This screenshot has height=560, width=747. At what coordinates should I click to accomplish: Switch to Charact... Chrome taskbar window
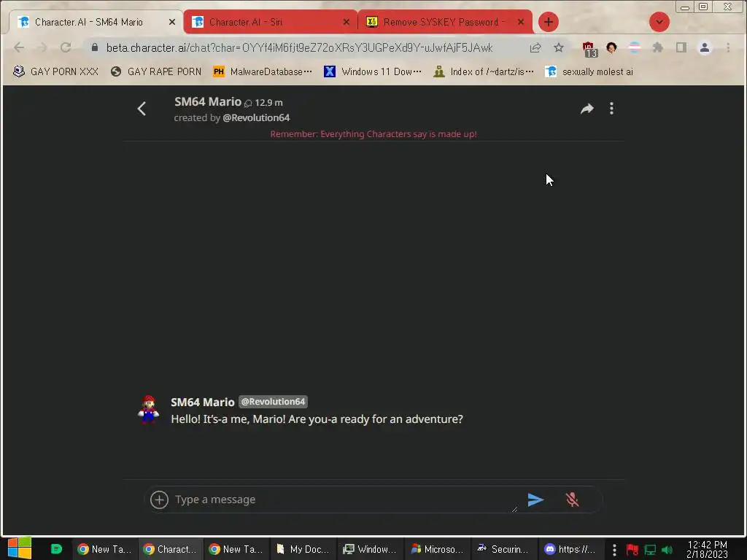click(x=170, y=549)
